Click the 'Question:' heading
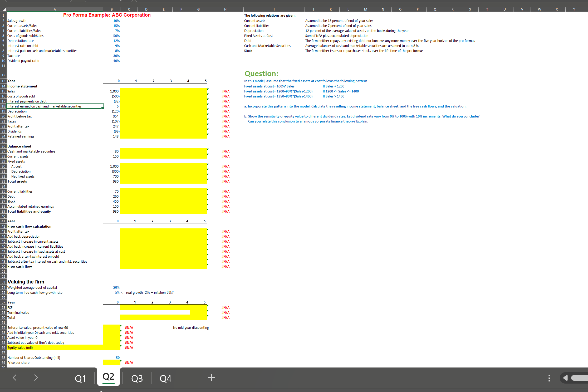588x392 pixels. 261,73
